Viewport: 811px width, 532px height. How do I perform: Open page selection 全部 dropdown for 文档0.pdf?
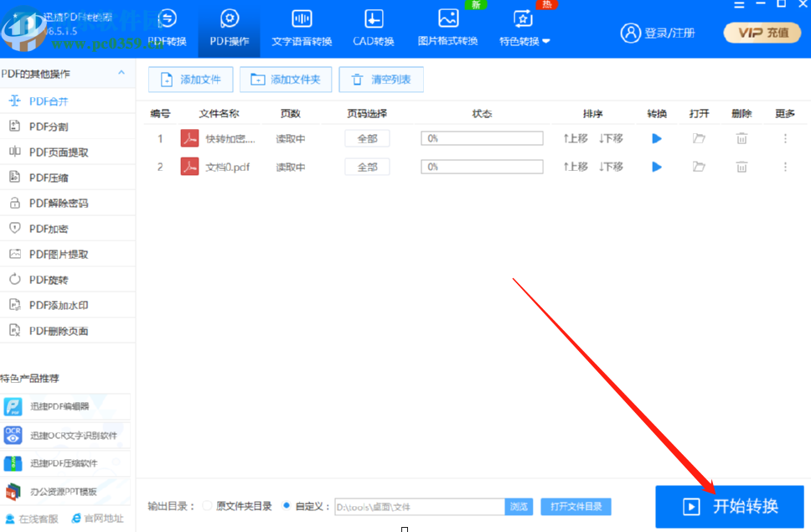(x=367, y=166)
